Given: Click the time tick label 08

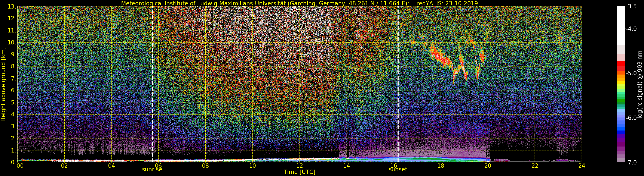Looking at the screenshot, I should [205, 166].
